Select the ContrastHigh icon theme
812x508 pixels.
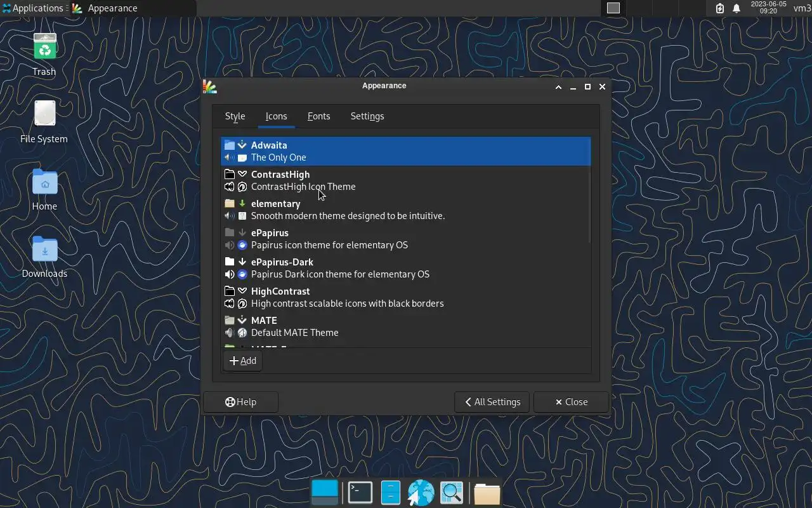[405, 180]
